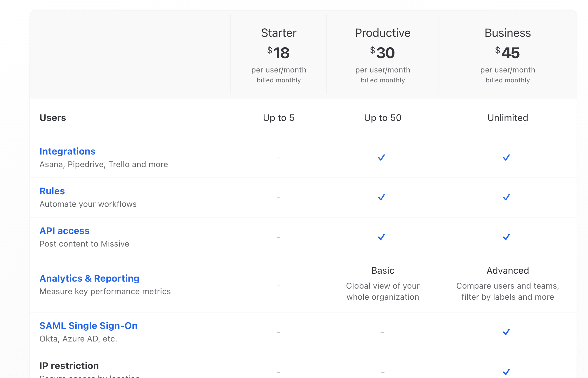Click the Business IP restriction checkmark
This screenshot has width=588, height=378.
[507, 372]
